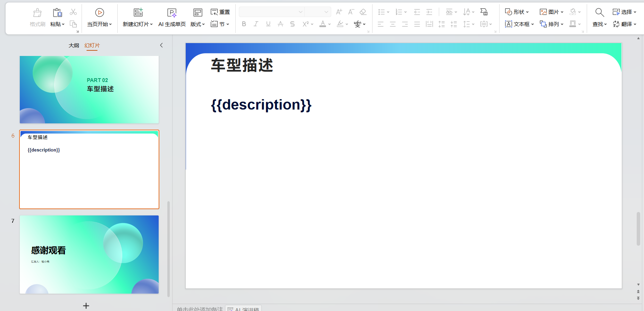
Task: Click the Find (查找) magnifier icon
Action: point(600,13)
